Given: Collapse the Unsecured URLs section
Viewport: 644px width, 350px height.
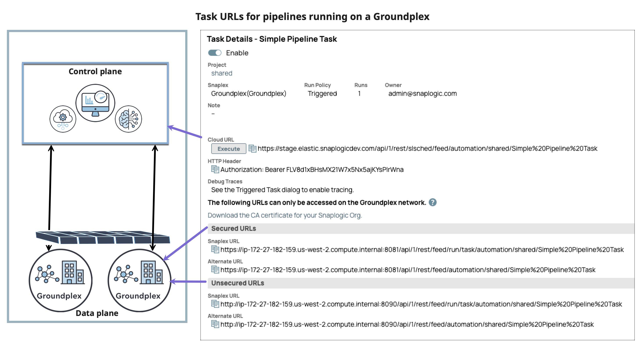Looking at the screenshot, I should click(x=238, y=283).
